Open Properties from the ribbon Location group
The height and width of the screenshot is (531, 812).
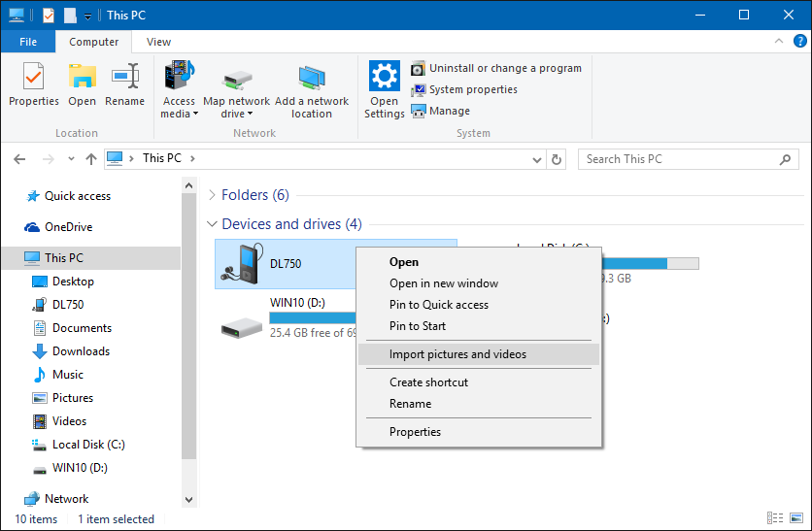click(34, 83)
